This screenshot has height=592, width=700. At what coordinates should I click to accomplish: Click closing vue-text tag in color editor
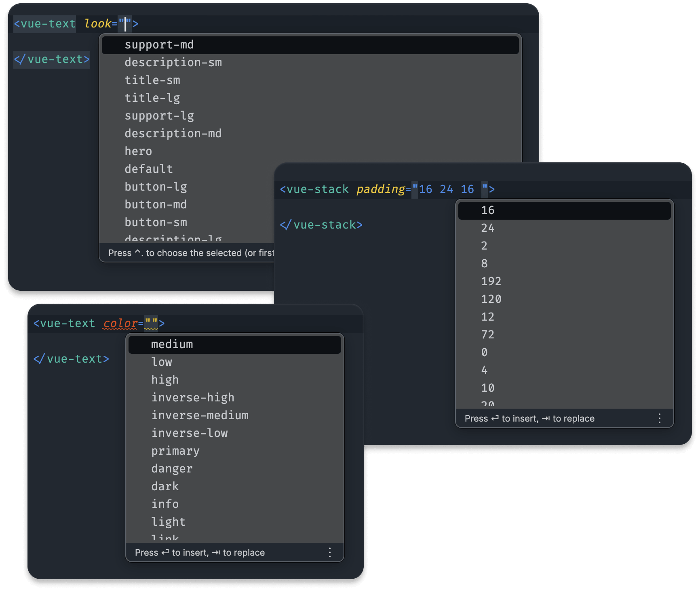pos(71,359)
